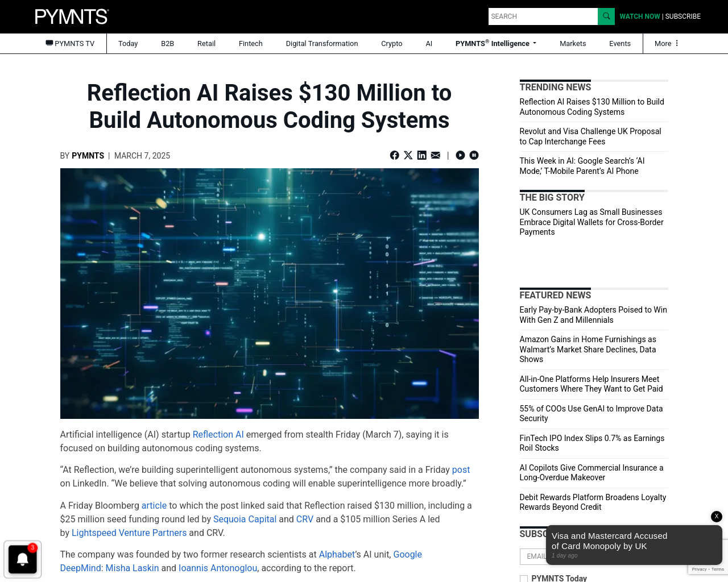Go to the Fintech section

coord(251,44)
